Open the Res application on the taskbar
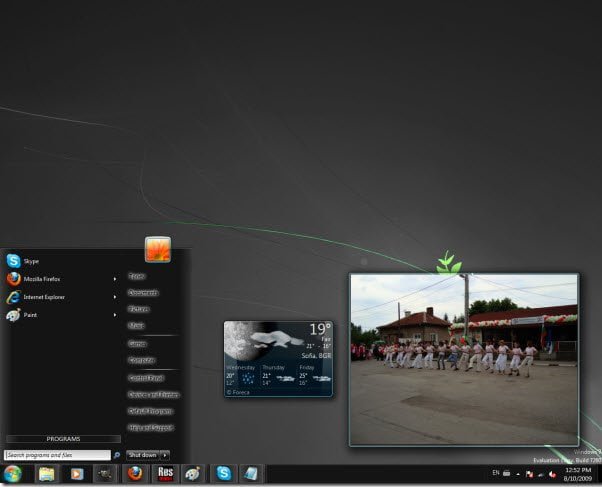This screenshot has width=602, height=487. [x=165, y=474]
